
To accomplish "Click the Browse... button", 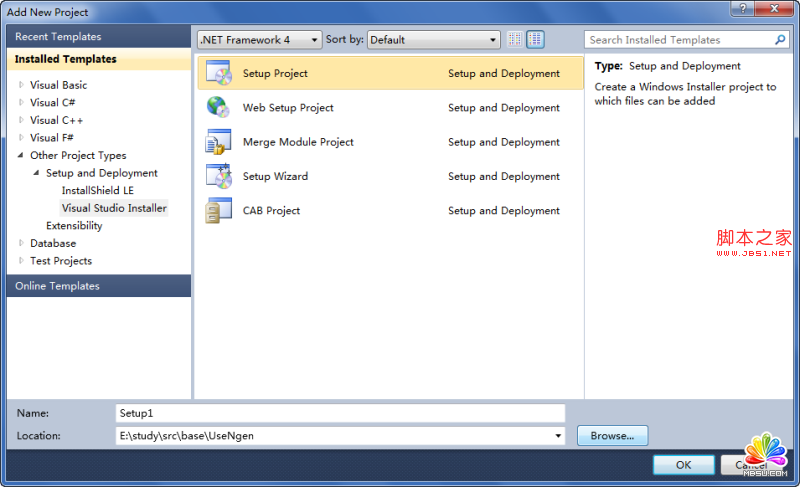I will pos(612,436).
